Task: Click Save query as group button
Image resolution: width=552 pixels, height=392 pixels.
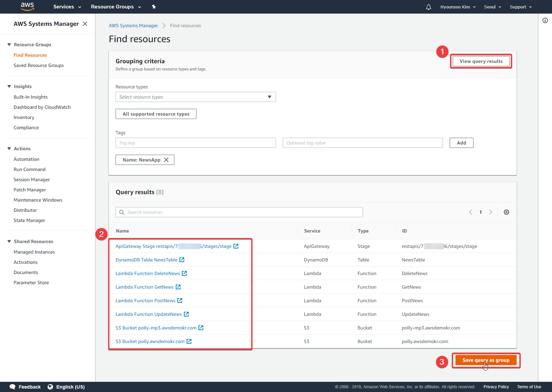Action: click(486, 360)
